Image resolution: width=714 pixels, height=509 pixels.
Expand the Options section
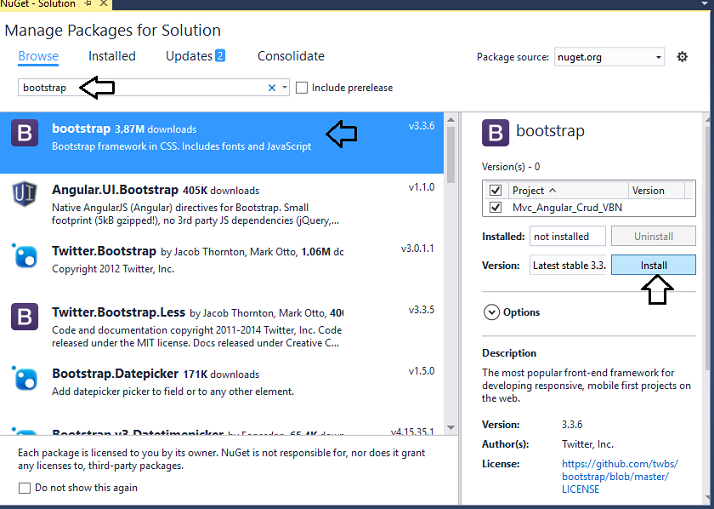(x=492, y=312)
